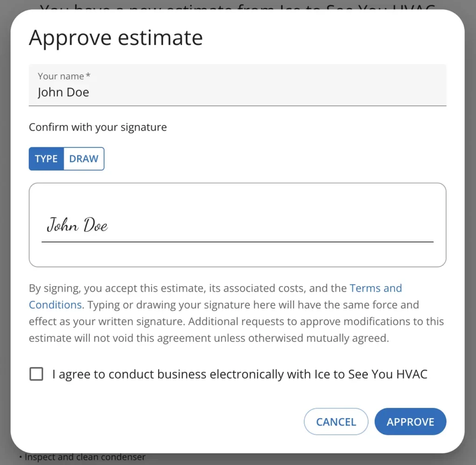
Task: Click the word "Conditions" on the second link line
Action: [x=55, y=305]
